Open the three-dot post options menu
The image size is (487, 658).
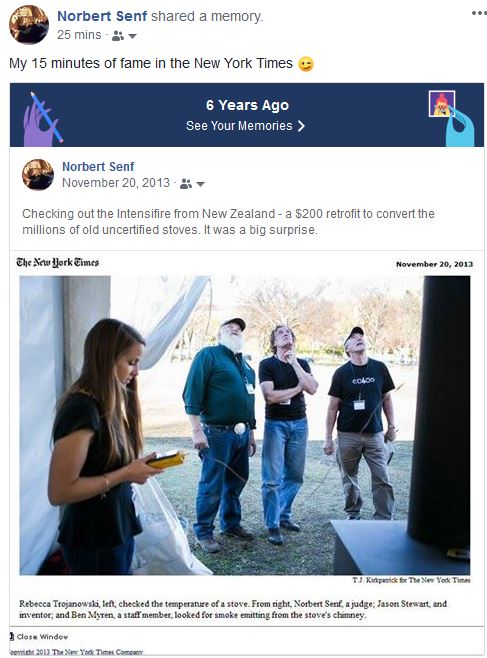tap(479, 13)
